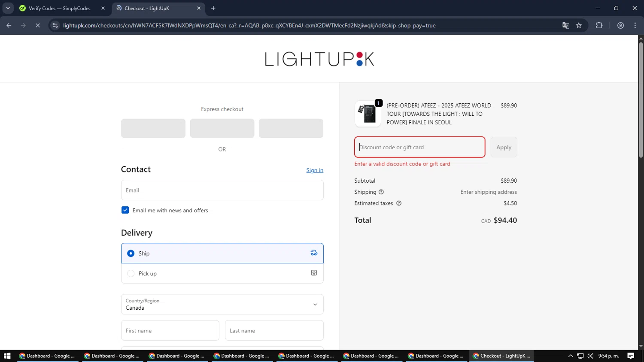Click the network tray icon
This screenshot has width=644, height=362.
click(x=580, y=356)
